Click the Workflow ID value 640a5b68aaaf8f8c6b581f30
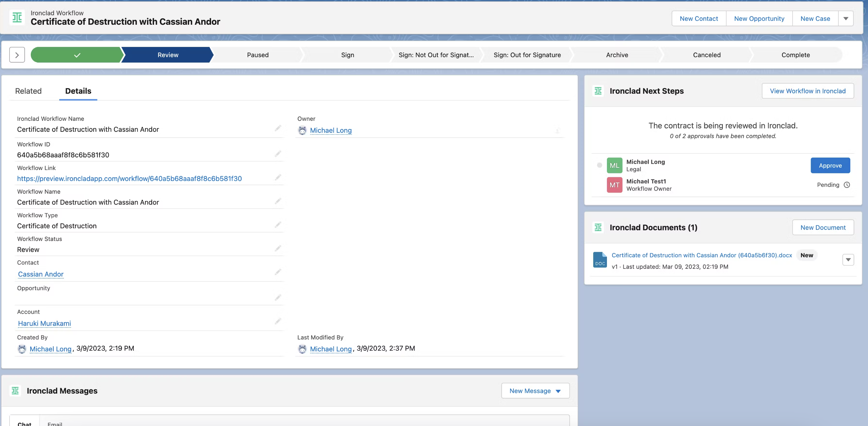Image resolution: width=868 pixels, height=426 pixels. (x=63, y=155)
